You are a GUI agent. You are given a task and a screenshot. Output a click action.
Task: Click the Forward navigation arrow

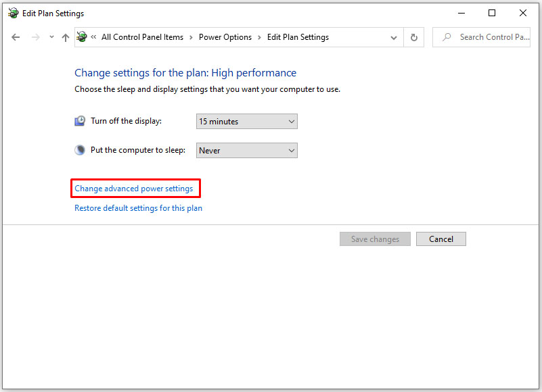[36, 37]
